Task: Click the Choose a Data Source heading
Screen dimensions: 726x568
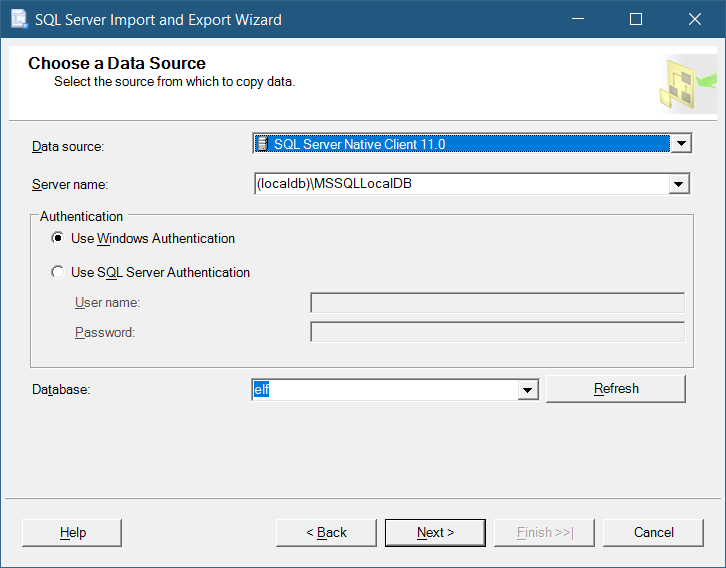Action: 117,63
